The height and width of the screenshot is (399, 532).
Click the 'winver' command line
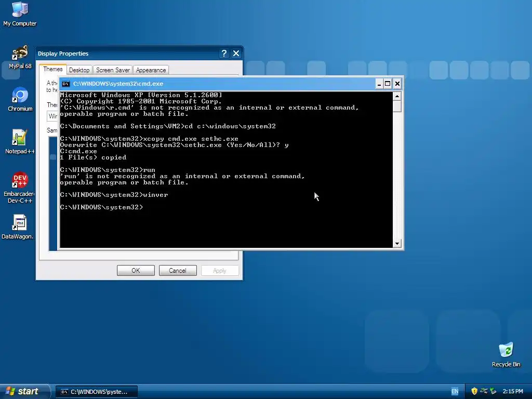(x=114, y=195)
